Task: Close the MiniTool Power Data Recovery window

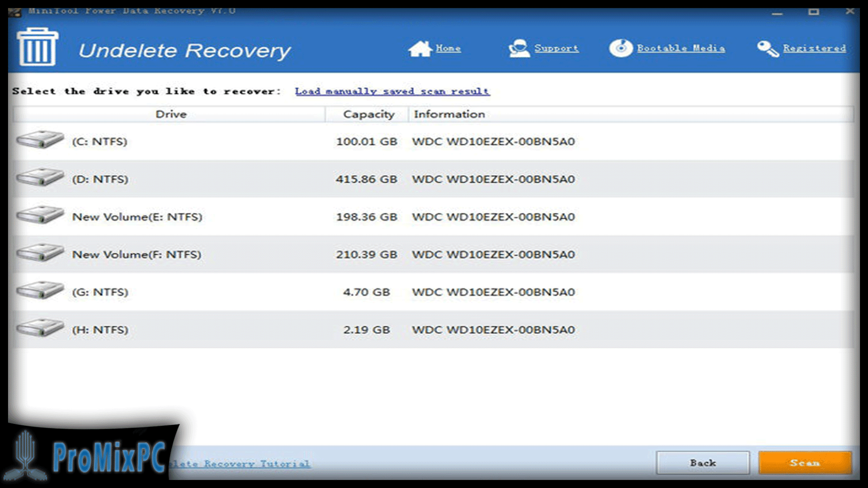Action: click(850, 11)
